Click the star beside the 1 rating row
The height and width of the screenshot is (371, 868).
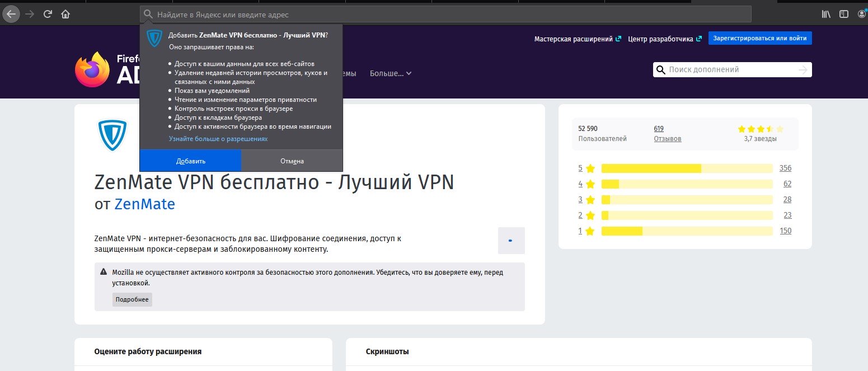pyautogui.click(x=590, y=231)
